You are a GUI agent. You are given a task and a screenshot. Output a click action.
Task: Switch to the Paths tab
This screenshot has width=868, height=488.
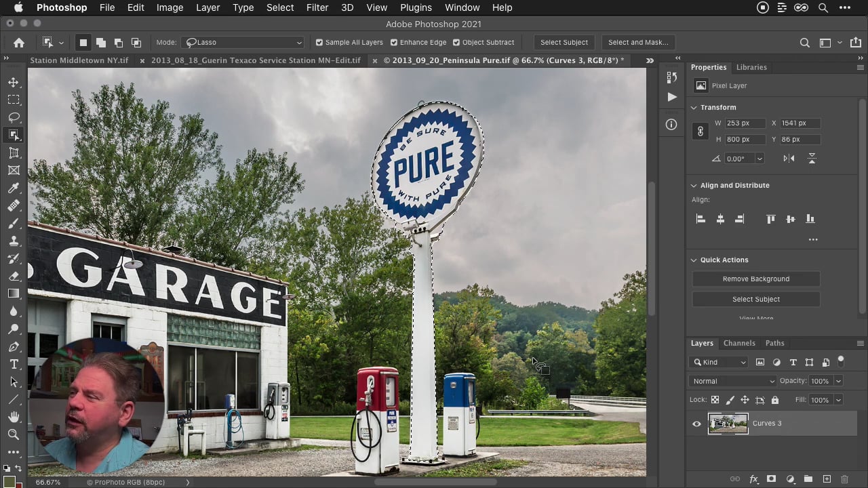point(774,343)
